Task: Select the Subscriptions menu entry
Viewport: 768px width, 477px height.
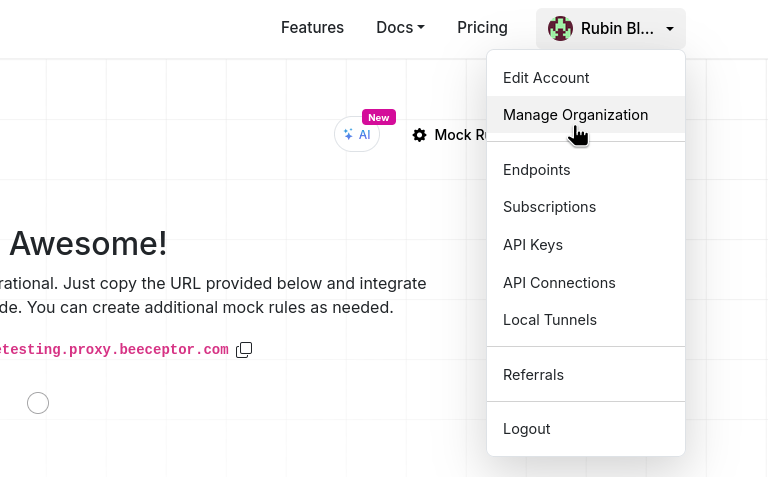Action: coord(549,207)
